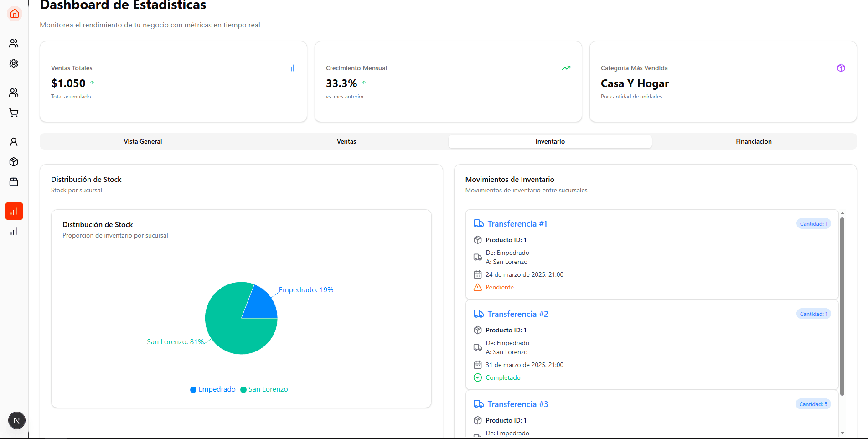Click the bar chart icon in Ventas Totales
868x439 pixels.
pyautogui.click(x=291, y=68)
